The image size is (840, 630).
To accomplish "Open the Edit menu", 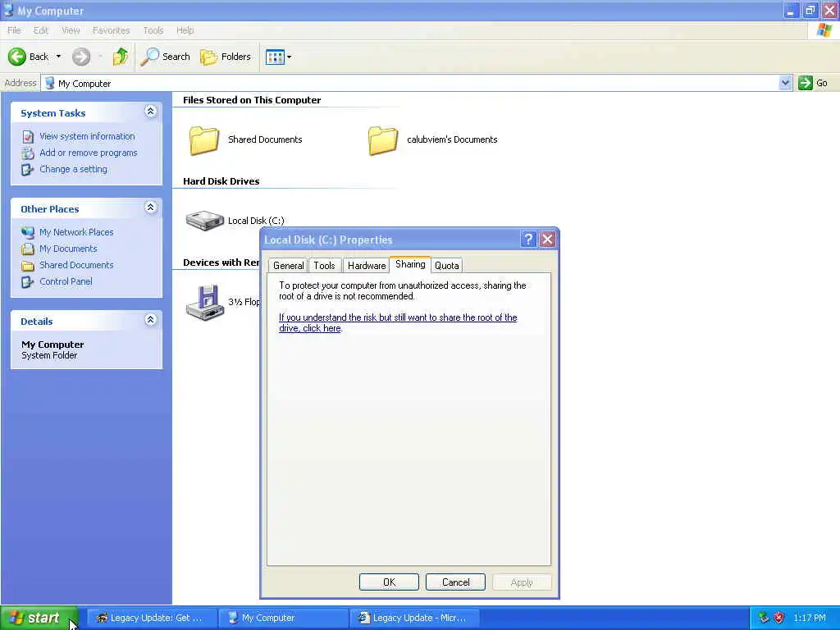I will [41, 30].
